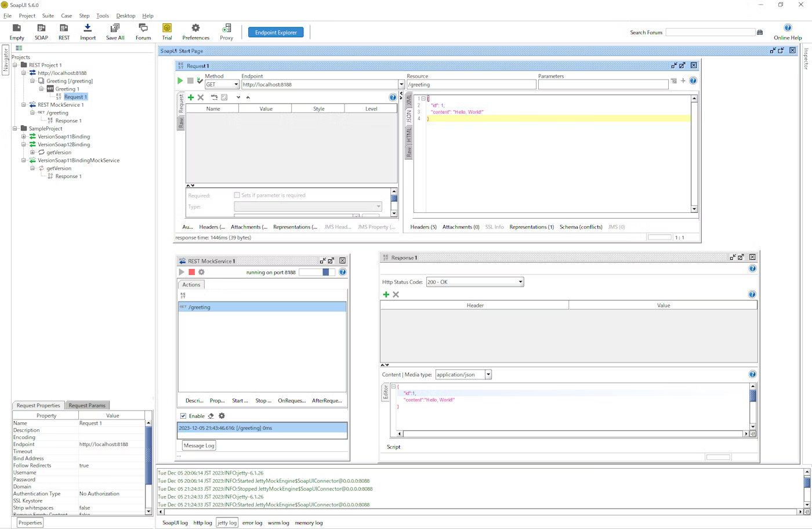Toggle the 'Sets if parameter is required' checkbox
The width and height of the screenshot is (812, 529).
point(237,195)
